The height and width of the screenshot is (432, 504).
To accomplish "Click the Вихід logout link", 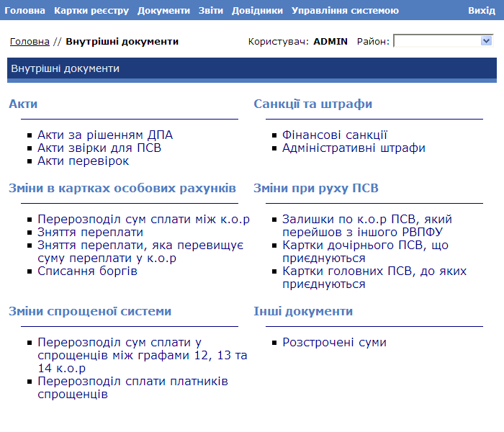I will (482, 11).
